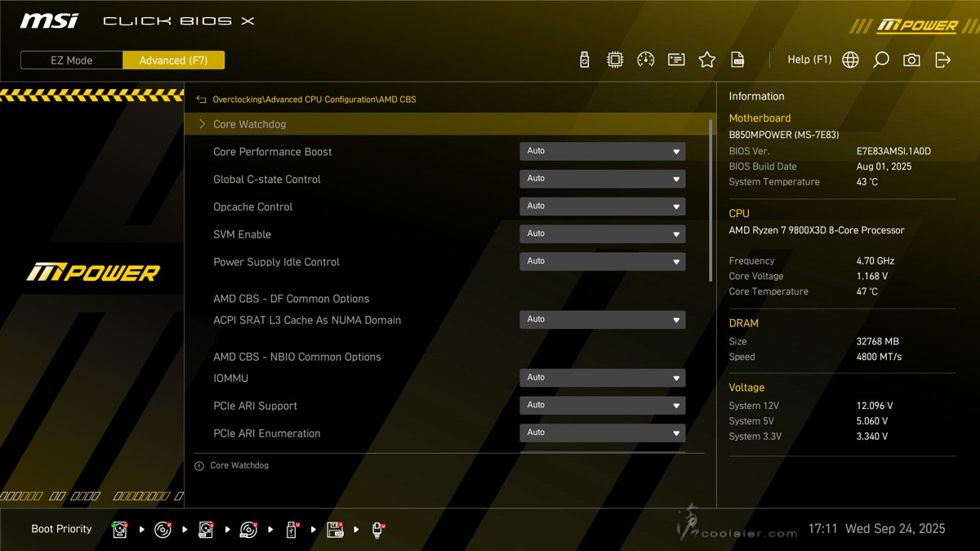
Task: Click the Boot Priority label
Action: pyautogui.click(x=62, y=529)
